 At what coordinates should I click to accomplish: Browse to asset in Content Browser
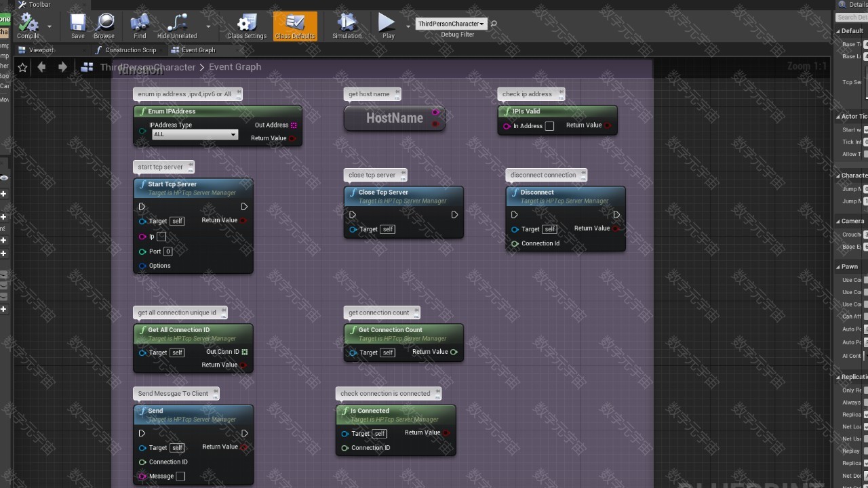[104, 26]
